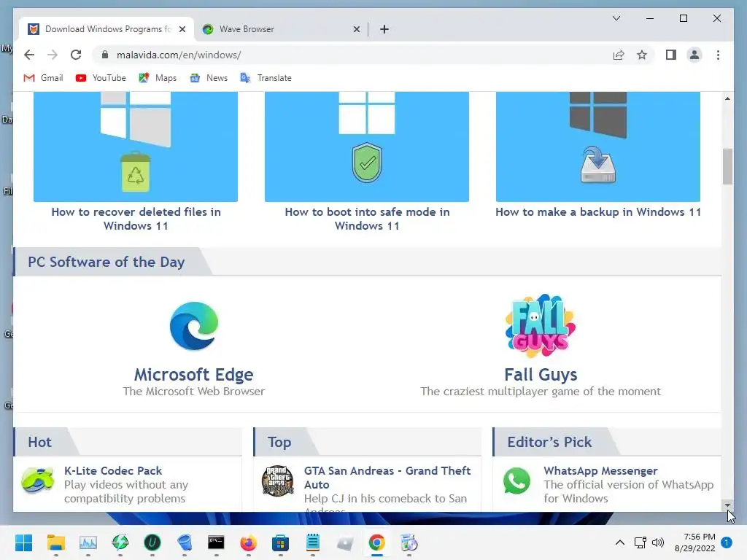The image size is (747, 560).
Task: Open the WhatsApp Messenger link
Action: pyautogui.click(x=600, y=470)
